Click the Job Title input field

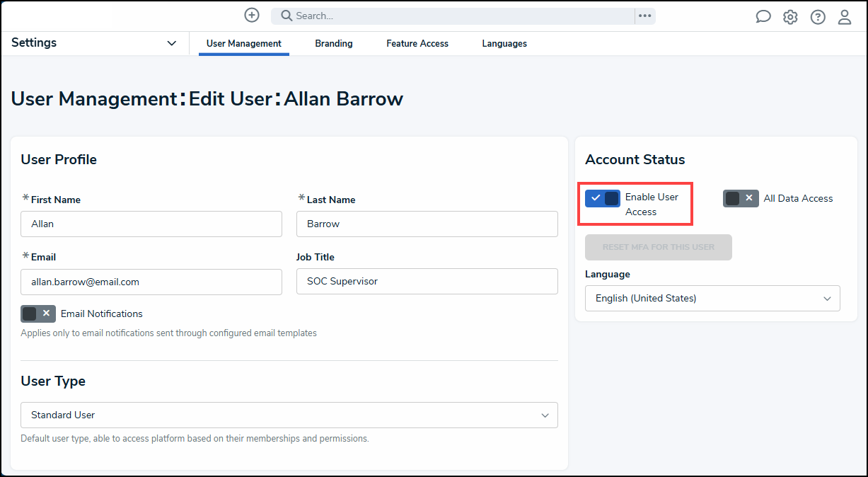427,282
